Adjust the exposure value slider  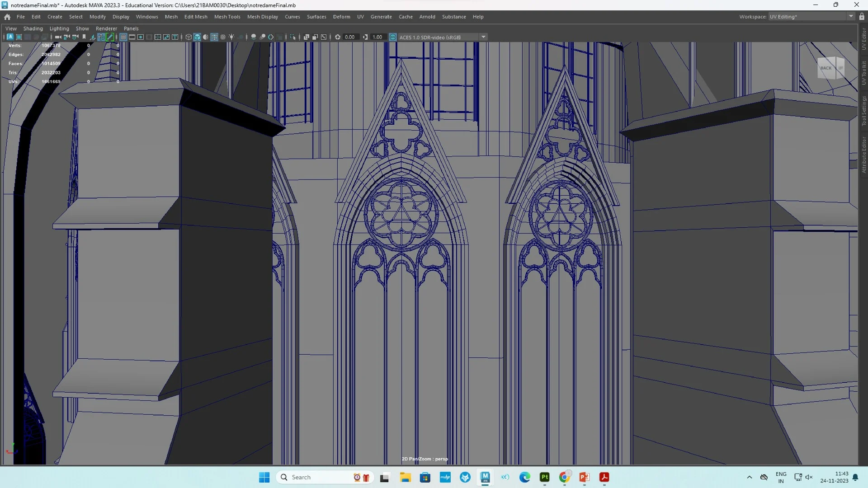click(349, 37)
